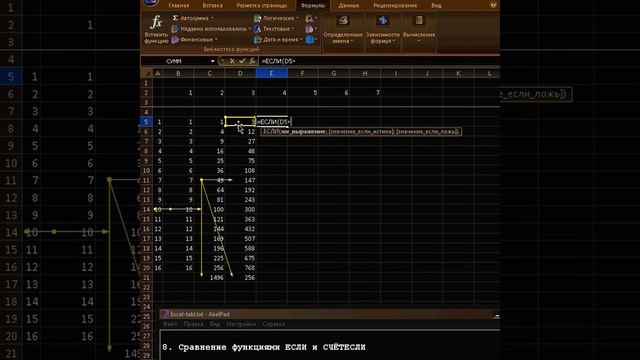Open AkelPad Файл menu
Screen dimensions: 640x360
[x=170, y=324]
